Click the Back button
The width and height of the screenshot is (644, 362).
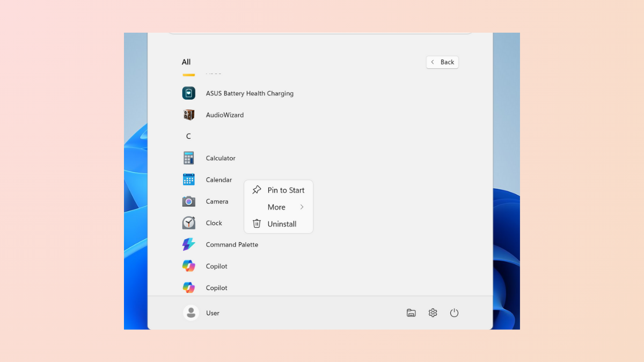click(x=442, y=62)
